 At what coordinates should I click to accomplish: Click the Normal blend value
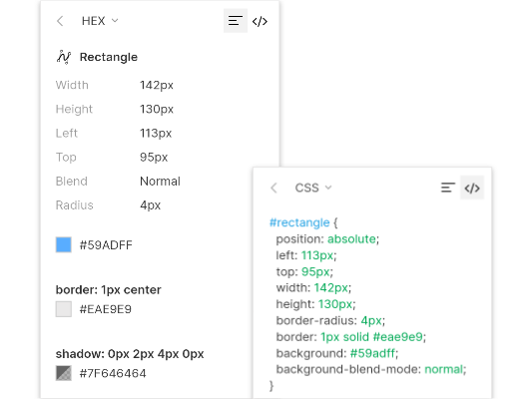pos(160,182)
